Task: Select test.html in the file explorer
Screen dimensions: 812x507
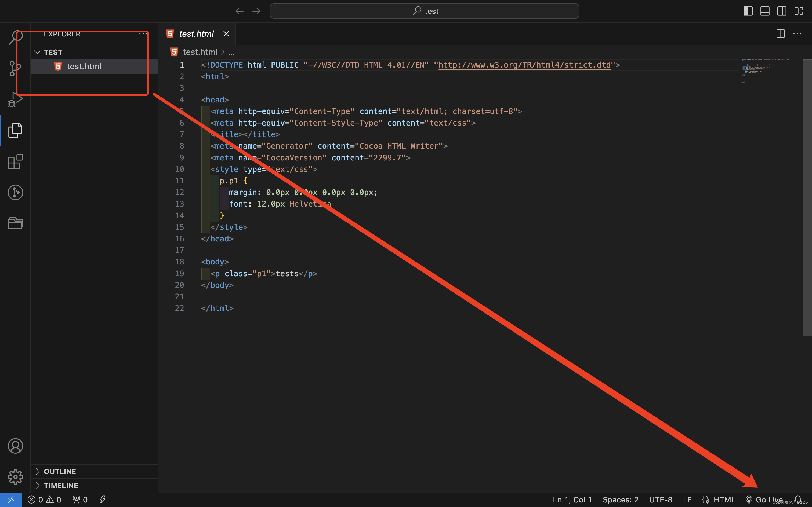Action: [84, 67]
